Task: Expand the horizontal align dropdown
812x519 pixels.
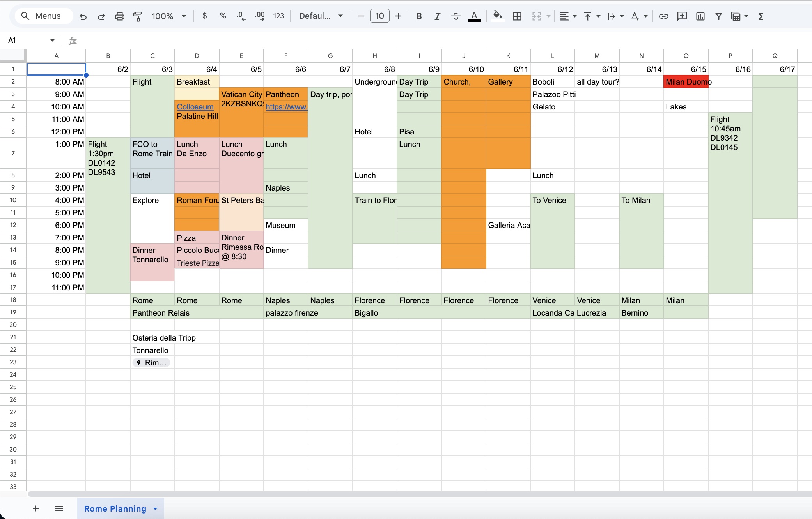Action: coord(568,16)
